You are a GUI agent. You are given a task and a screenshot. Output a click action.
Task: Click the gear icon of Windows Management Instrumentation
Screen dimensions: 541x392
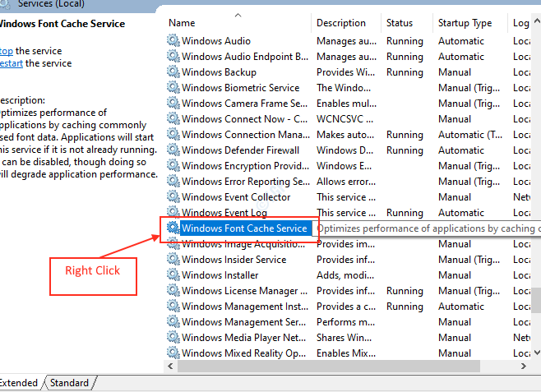click(x=173, y=306)
